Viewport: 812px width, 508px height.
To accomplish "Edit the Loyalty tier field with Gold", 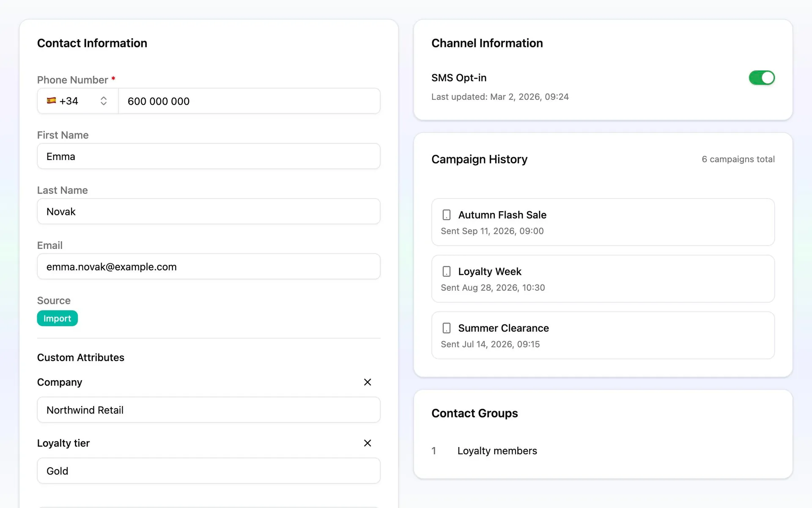I will tap(208, 471).
